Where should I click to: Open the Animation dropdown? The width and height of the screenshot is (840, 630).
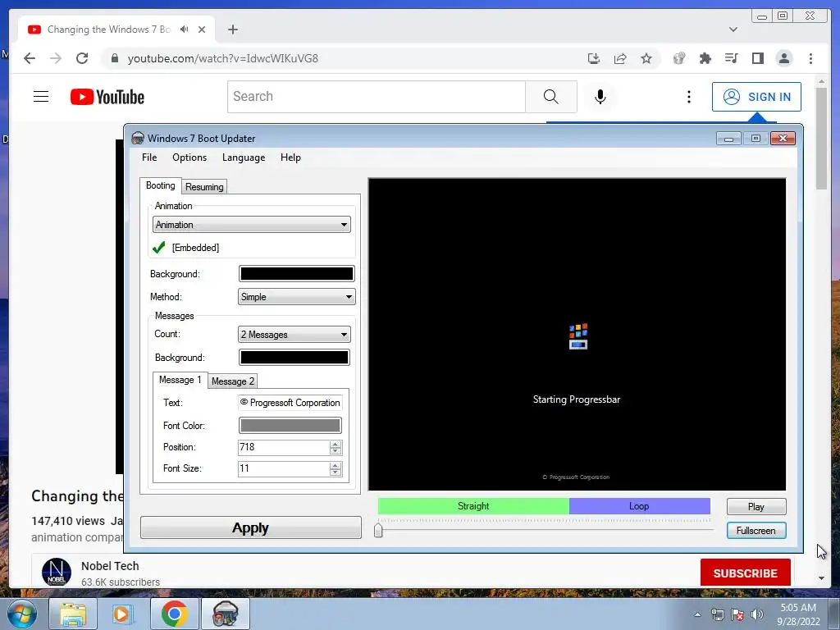pyautogui.click(x=251, y=225)
